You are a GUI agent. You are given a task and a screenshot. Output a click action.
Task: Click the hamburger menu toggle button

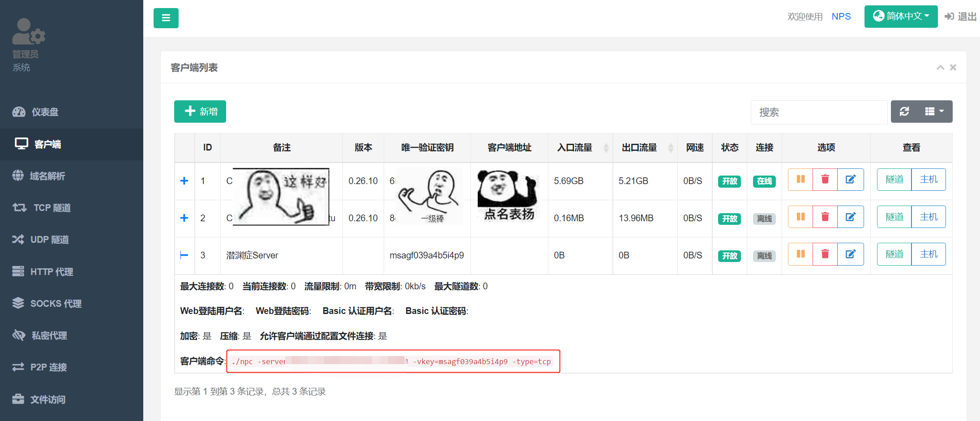tap(166, 18)
